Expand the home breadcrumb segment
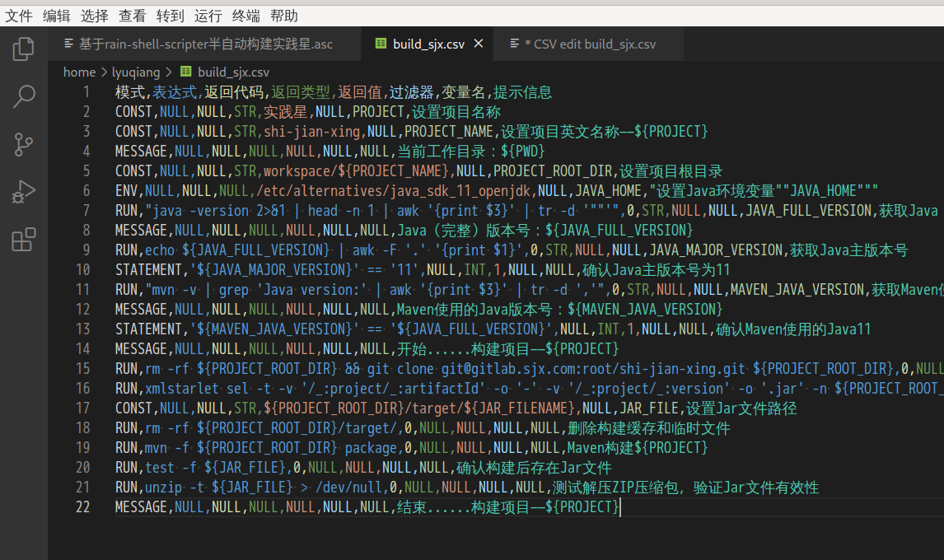Viewport: 944px width, 560px height. [79, 72]
